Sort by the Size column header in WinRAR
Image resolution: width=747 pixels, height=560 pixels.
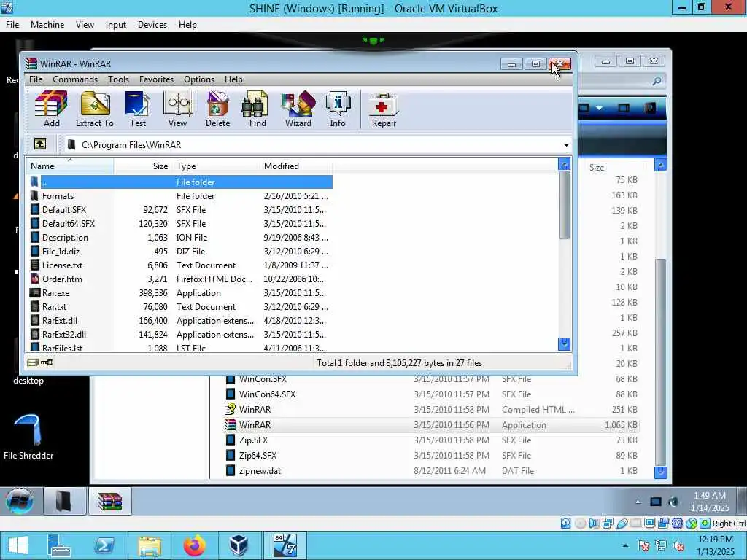tap(142, 166)
